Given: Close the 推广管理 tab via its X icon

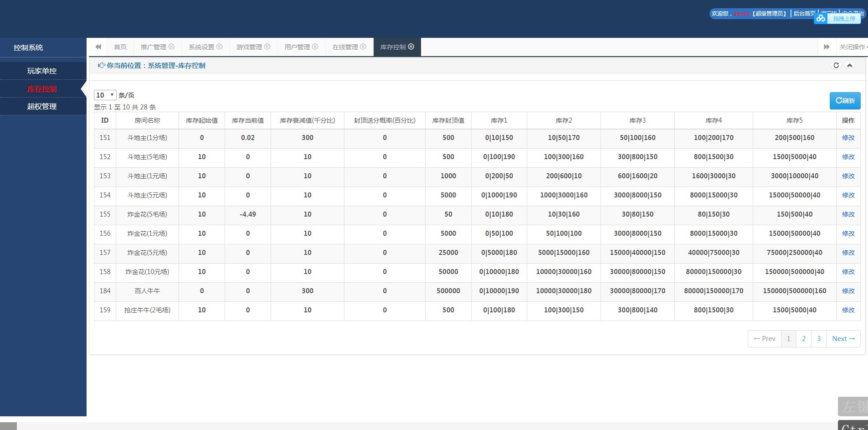Looking at the screenshot, I should pyautogui.click(x=171, y=47).
